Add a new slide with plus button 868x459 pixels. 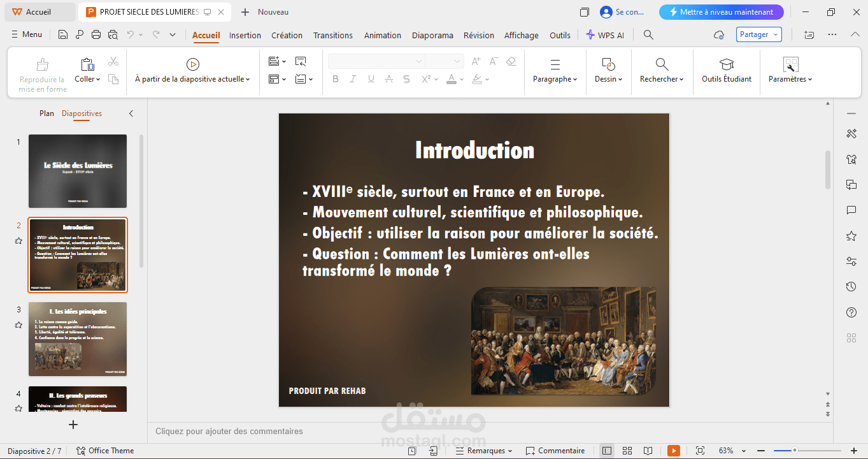(73, 425)
